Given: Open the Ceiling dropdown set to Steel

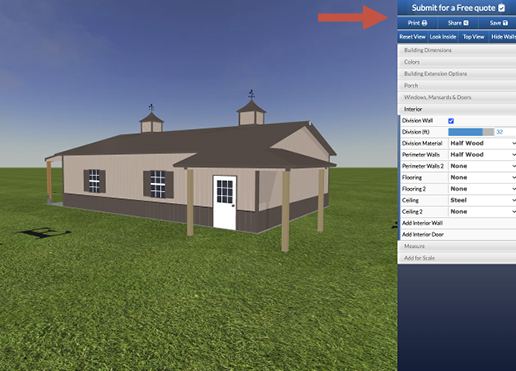Looking at the screenshot, I should pos(482,200).
